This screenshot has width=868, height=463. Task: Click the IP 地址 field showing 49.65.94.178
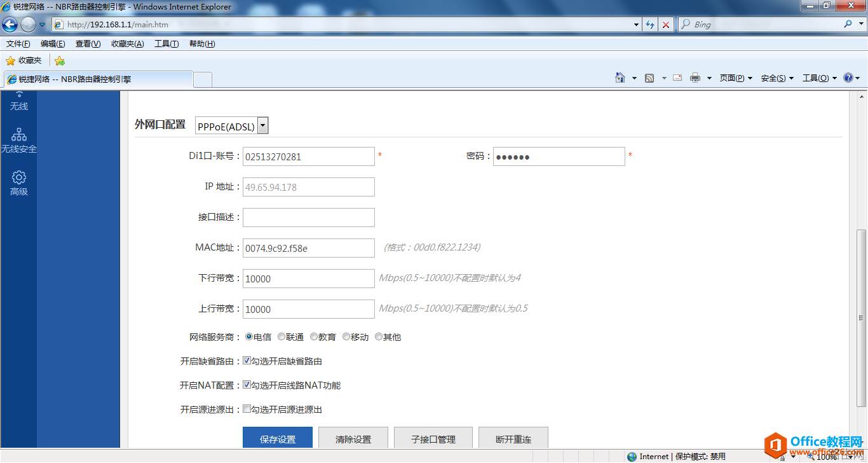pos(309,187)
